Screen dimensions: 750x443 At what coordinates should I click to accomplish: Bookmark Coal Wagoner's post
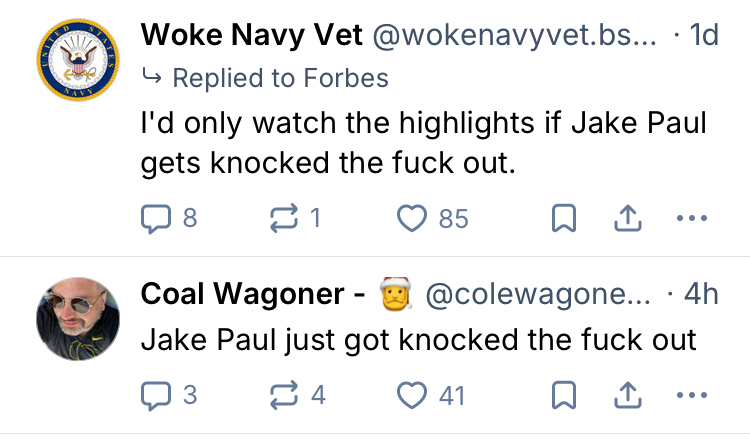563,395
